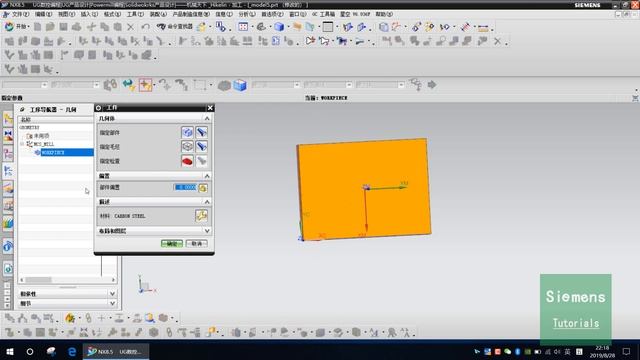Open the first selection filter dropdown on the selection bar
Screen dimensions: 640x360
44,85
